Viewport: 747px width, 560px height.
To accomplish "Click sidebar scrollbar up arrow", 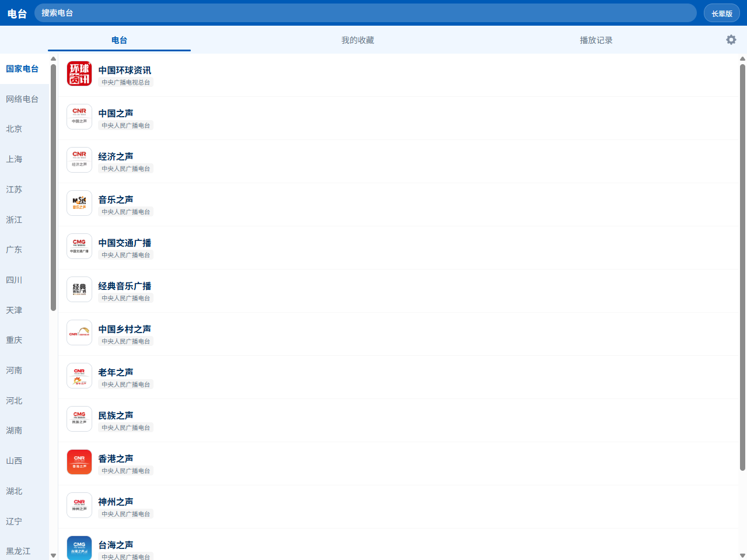I will point(53,58).
